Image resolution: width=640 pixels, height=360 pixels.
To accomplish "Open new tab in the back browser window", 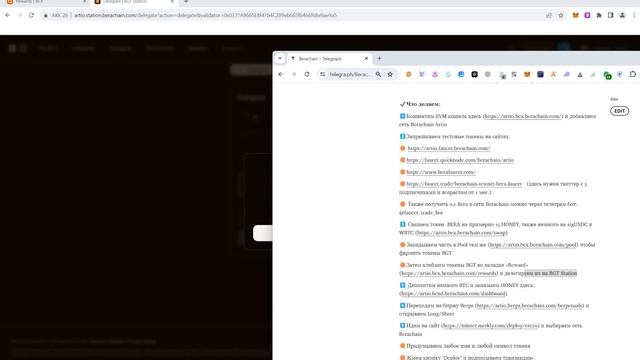I will (186, 2).
